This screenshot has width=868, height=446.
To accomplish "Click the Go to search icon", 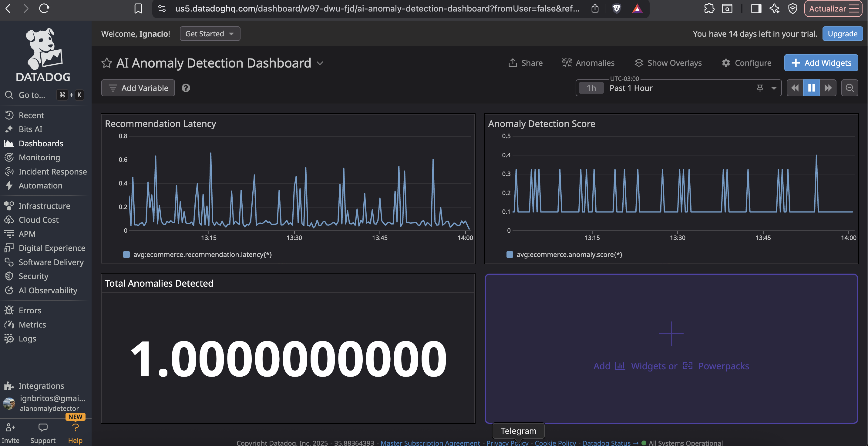I will 9,95.
